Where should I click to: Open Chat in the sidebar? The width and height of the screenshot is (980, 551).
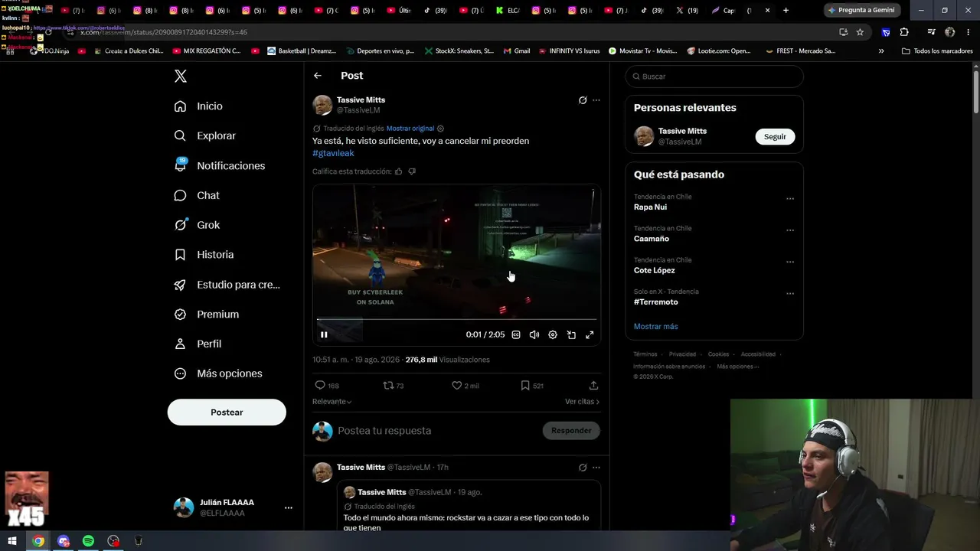(197, 195)
